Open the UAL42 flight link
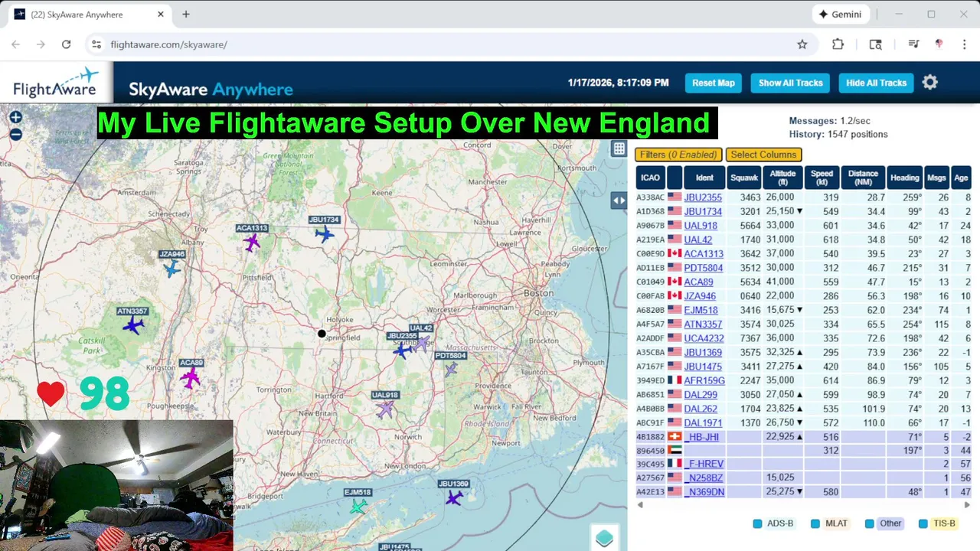This screenshot has width=980, height=551. click(698, 240)
